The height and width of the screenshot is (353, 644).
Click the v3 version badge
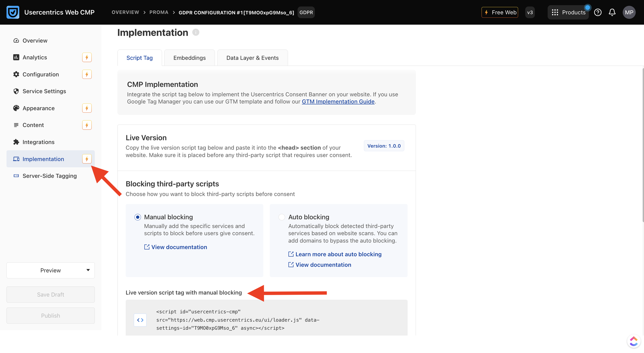[x=530, y=12]
